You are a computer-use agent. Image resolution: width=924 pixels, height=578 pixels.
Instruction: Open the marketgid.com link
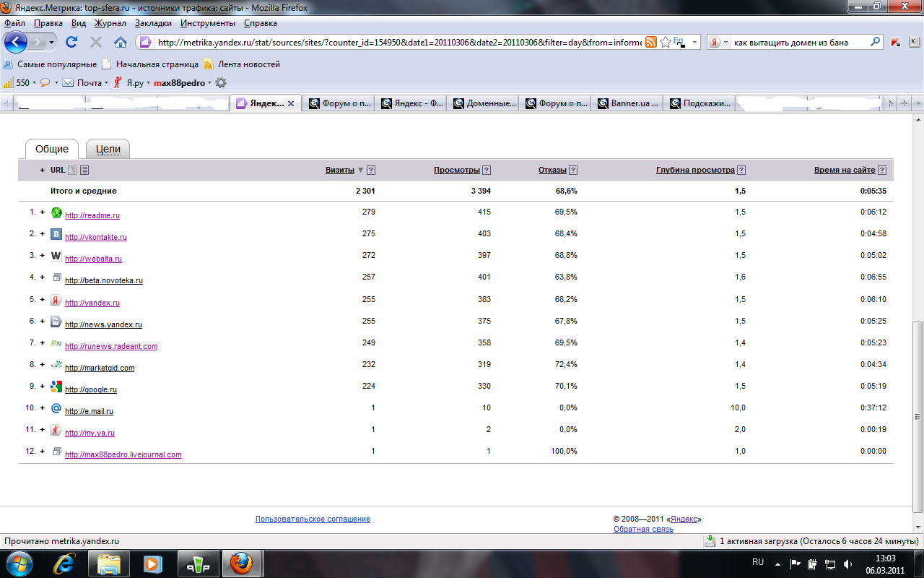pos(100,368)
